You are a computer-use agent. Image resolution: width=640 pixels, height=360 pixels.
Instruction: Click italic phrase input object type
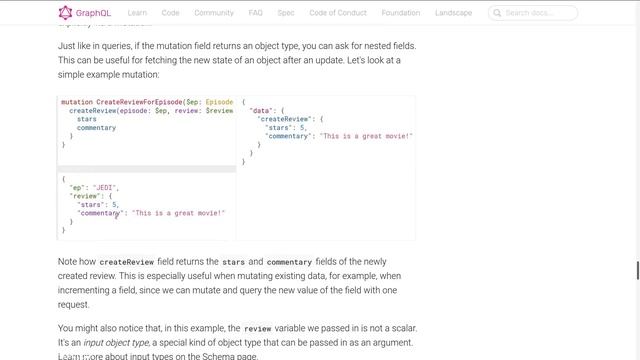[x=116, y=343]
